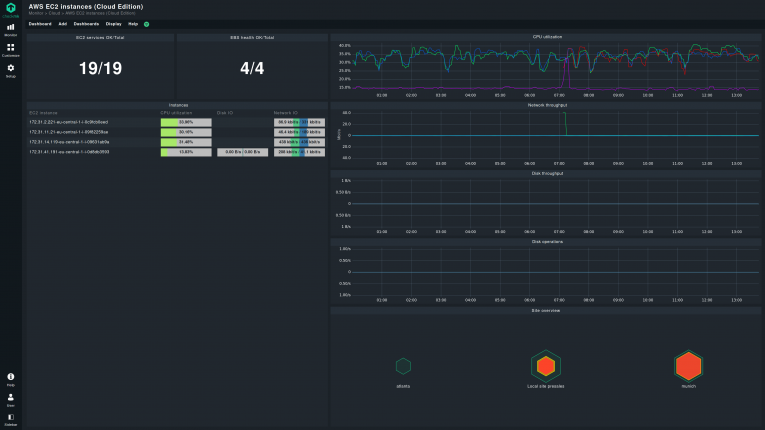Open the Help info icon in sidebar

click(10, 377)
